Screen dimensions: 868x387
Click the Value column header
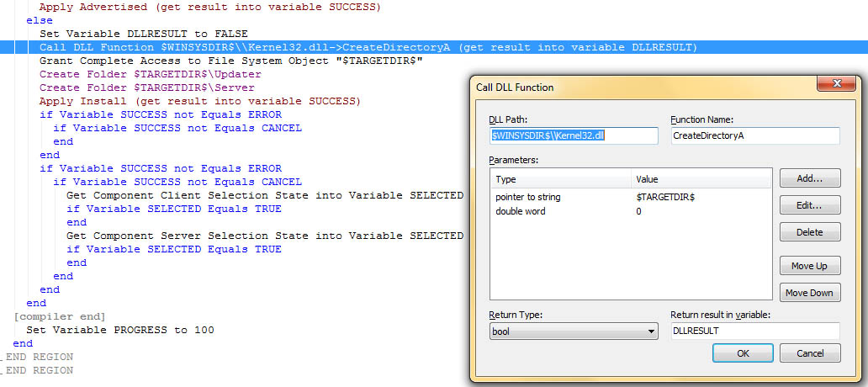tap(701, 179)
